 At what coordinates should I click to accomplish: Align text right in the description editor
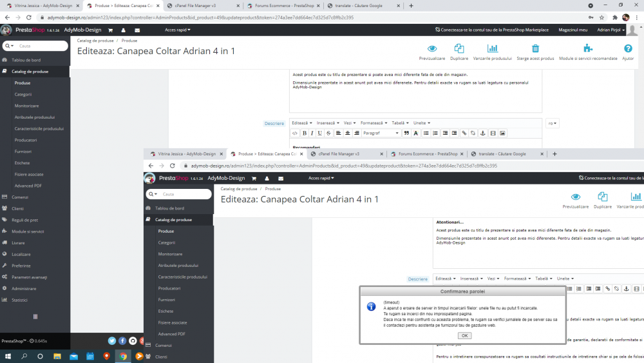point(357,133)
